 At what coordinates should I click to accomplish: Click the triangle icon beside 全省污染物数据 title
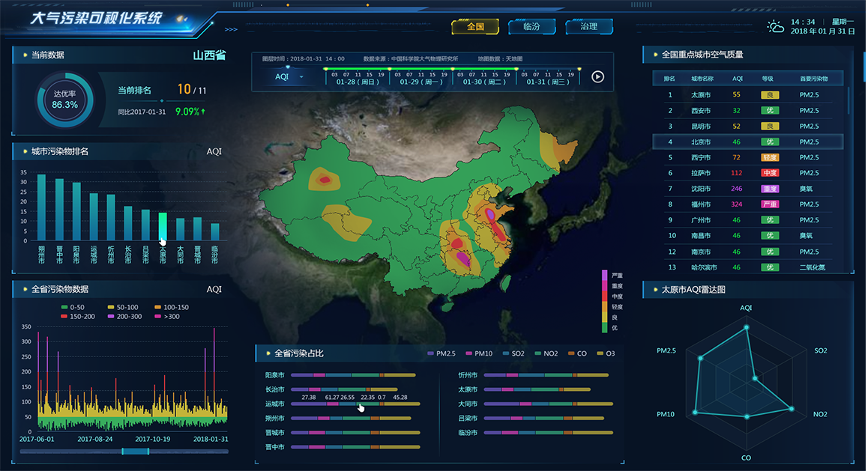pyautogui.click(x=22, y=289)
